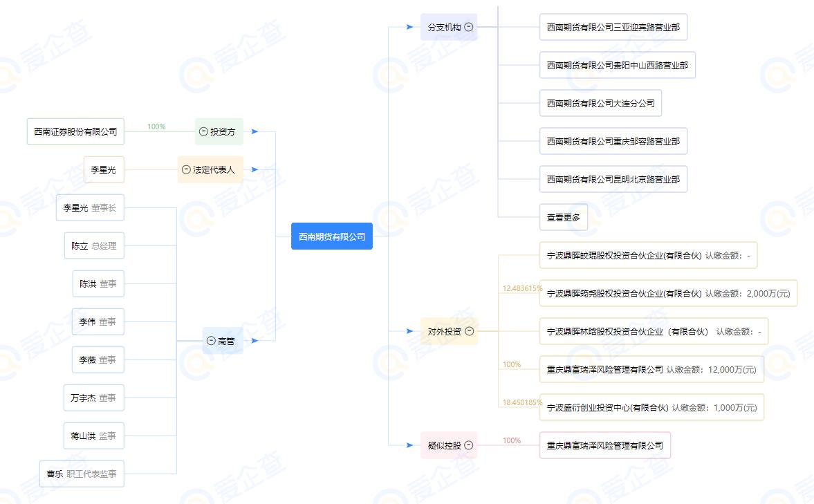Select the central 西南期货有限公司 node
This screenshot has height=504, width=814.
pos(332,235)
